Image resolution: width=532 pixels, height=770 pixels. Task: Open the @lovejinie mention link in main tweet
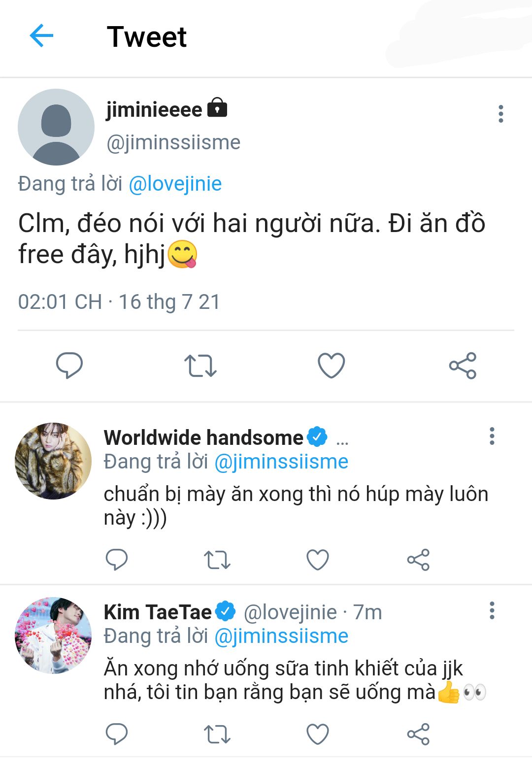[x=175, y=184]
